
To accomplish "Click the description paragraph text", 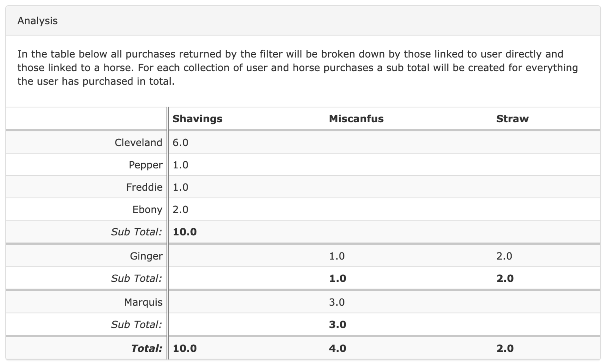I will (x=297, y=68).
